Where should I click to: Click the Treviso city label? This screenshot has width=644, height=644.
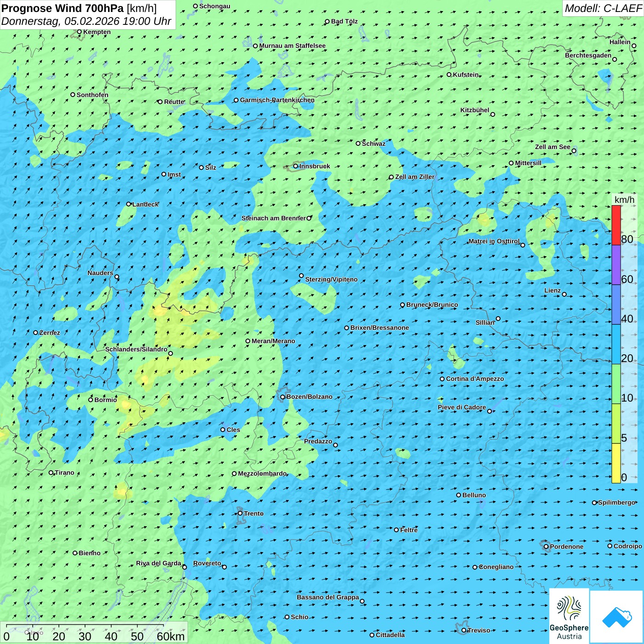pos(479,630)
